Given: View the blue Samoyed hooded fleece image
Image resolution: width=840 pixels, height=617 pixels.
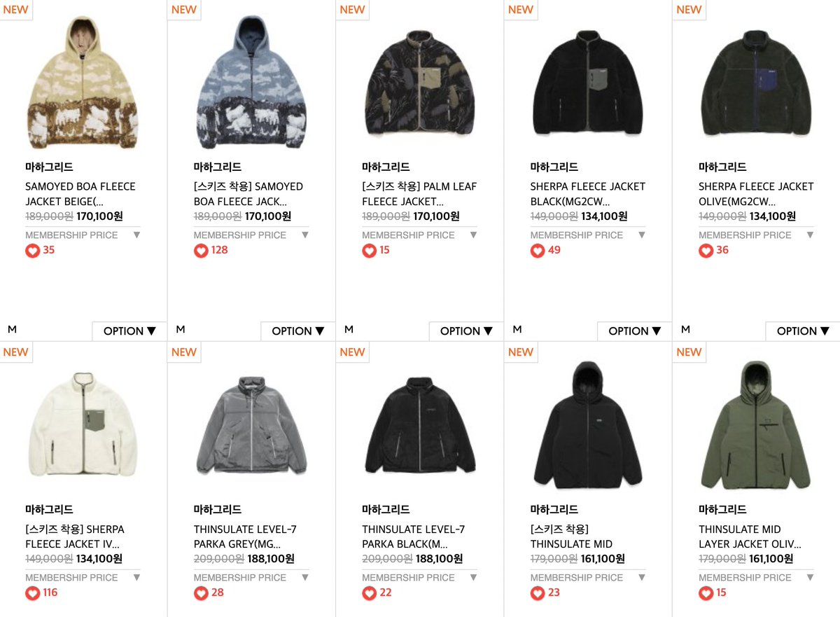Looking at the screenshot, I should pos(251,82).
